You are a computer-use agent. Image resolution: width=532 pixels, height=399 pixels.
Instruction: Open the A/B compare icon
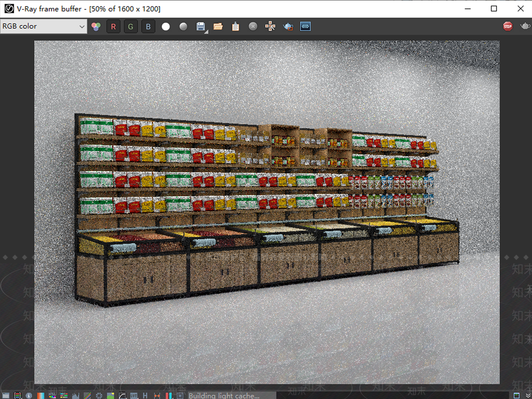[x=305, y=27]
